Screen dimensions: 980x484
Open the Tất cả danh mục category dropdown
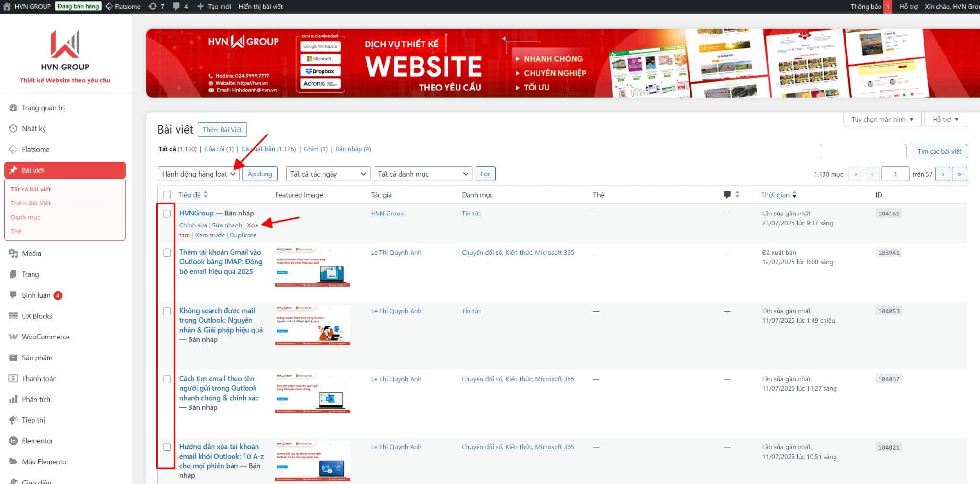click(423, 174)
